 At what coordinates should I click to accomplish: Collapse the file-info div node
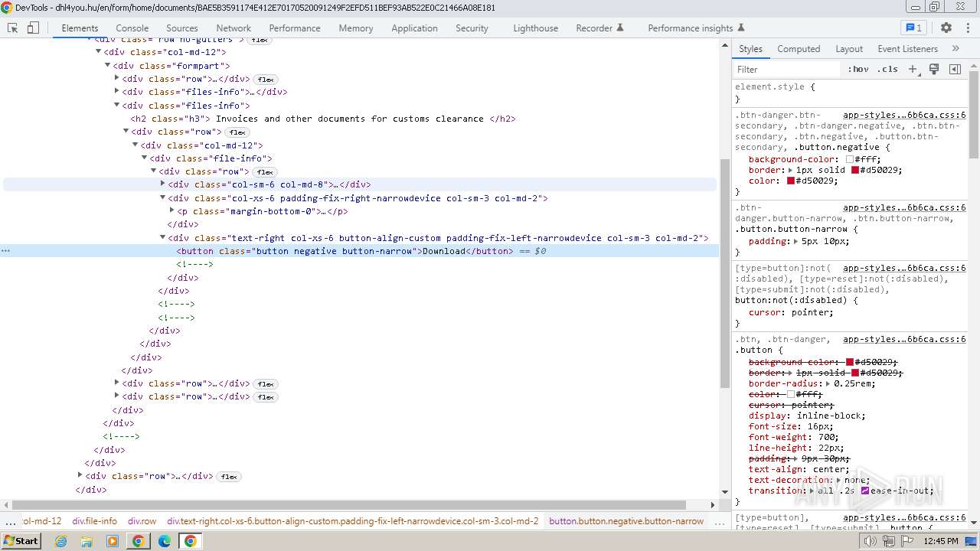pos(145,158)
